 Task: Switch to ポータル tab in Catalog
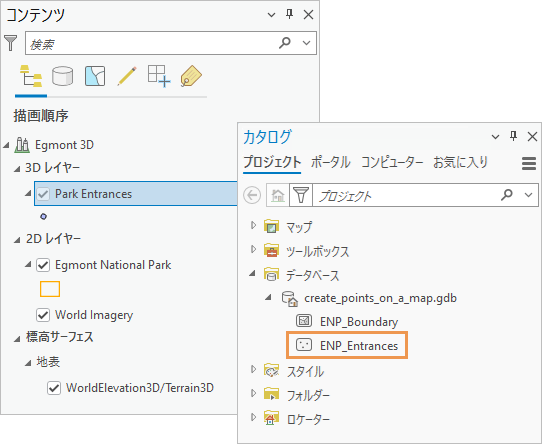(x=330, y=163)
